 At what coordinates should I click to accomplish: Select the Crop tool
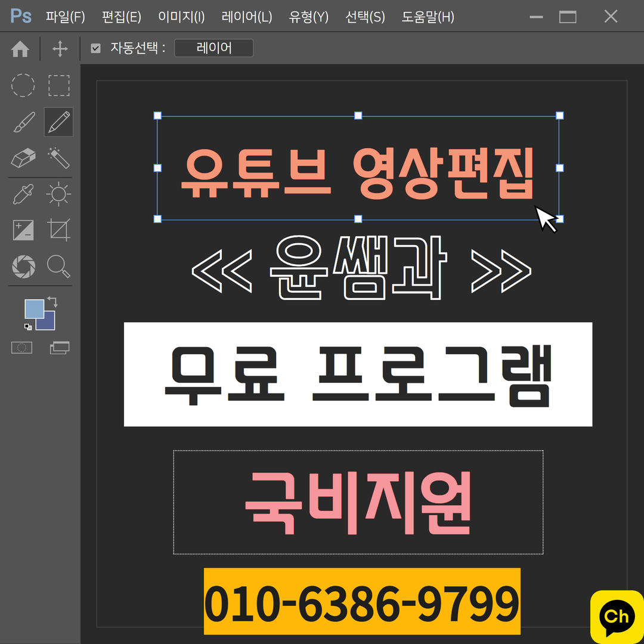[58, 230]
